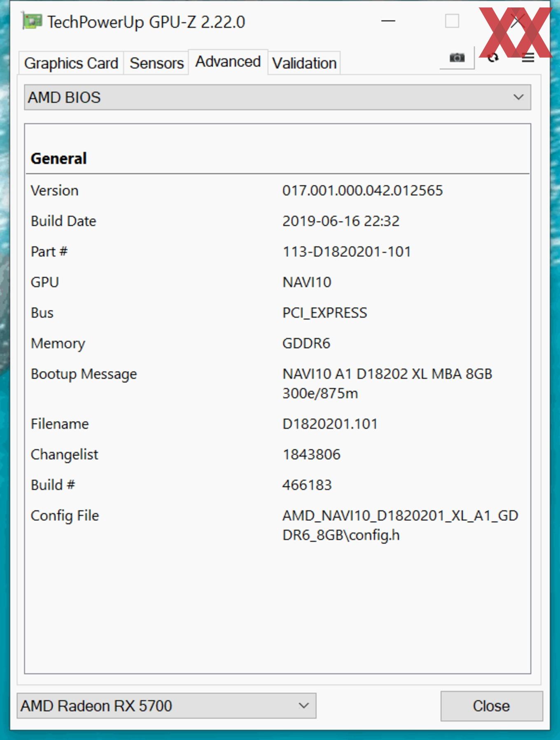This screenshot has height=740, width=560.
Task: Take a screenshot with the camera icon
Action: pyautogui.click(x=457, y=58)
